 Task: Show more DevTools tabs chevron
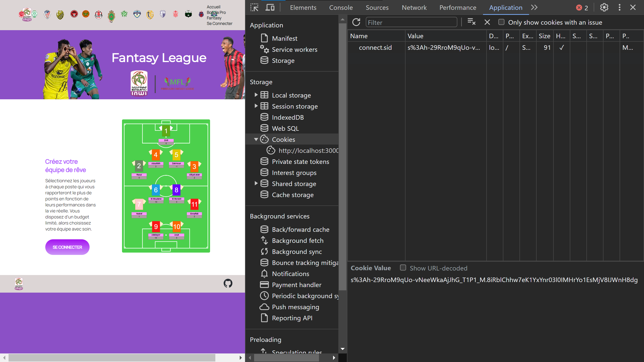pyautogui.click(x=534, y=8)
